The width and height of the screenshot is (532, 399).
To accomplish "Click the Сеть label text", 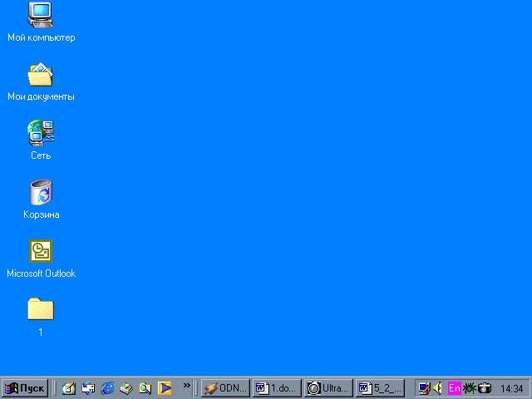I will coord(41,155).
